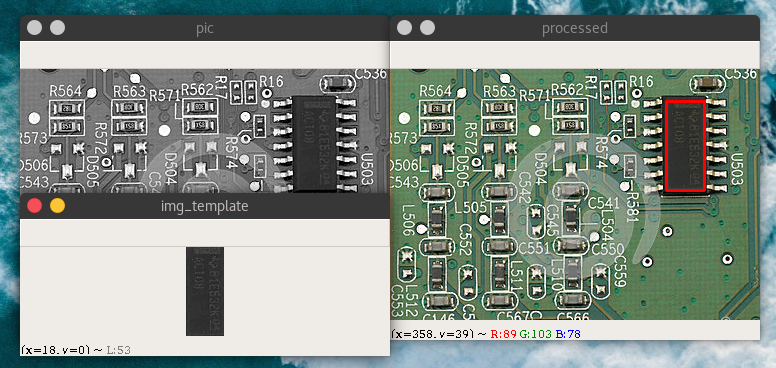The width and height of the screenshot is (776, 368).
Task: Click L505 label in the processed window
Action: (470, 207)
